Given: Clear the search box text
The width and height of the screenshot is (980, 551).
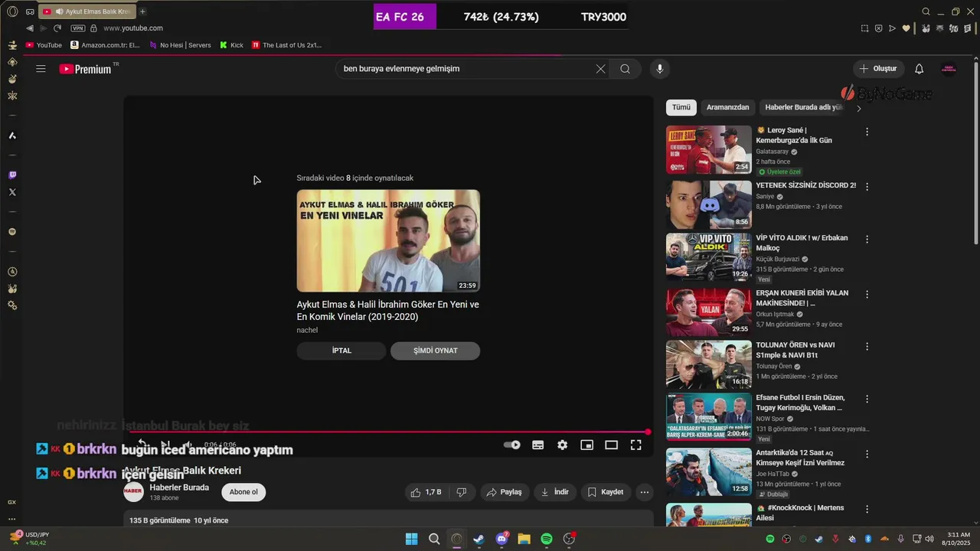Looking at the screenshot, I should 601,69.
